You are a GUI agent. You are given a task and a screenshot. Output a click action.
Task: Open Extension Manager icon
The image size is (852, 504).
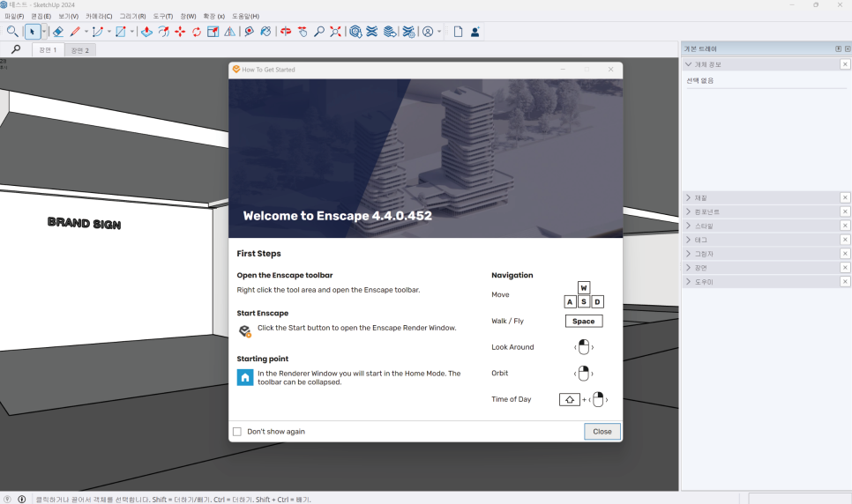[x=408, y=32]
